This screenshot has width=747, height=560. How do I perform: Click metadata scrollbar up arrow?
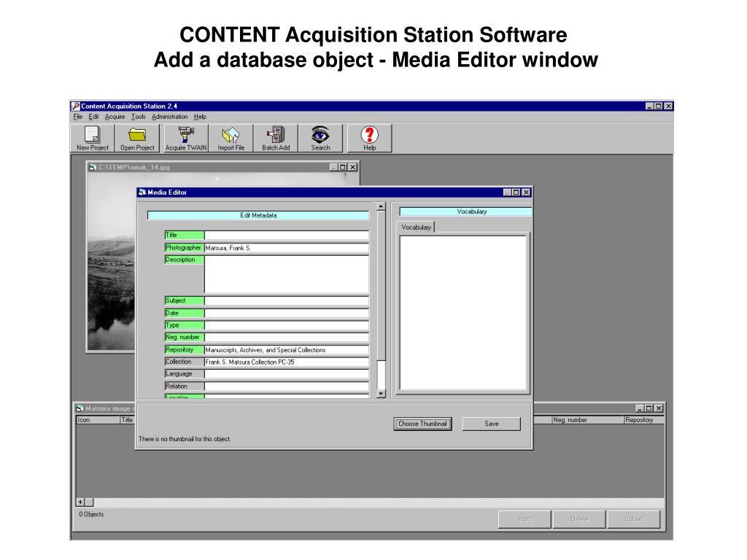tap(381, 206)
